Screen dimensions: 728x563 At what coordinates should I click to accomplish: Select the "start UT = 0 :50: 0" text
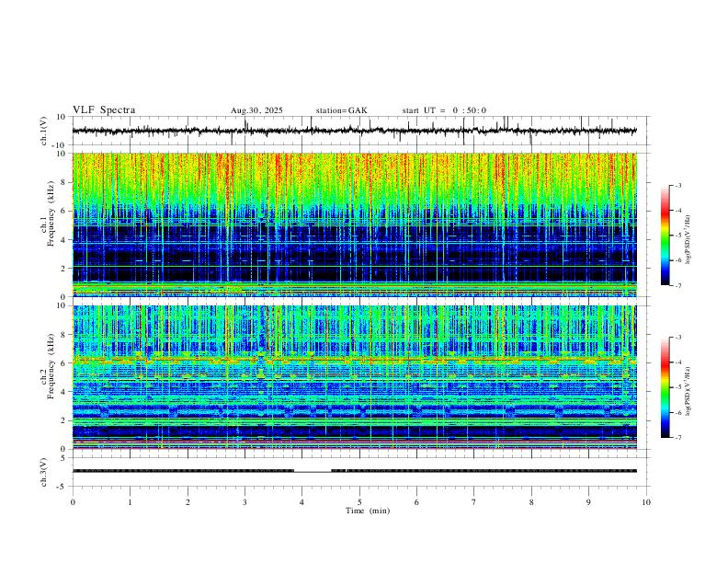coord(444,110)
